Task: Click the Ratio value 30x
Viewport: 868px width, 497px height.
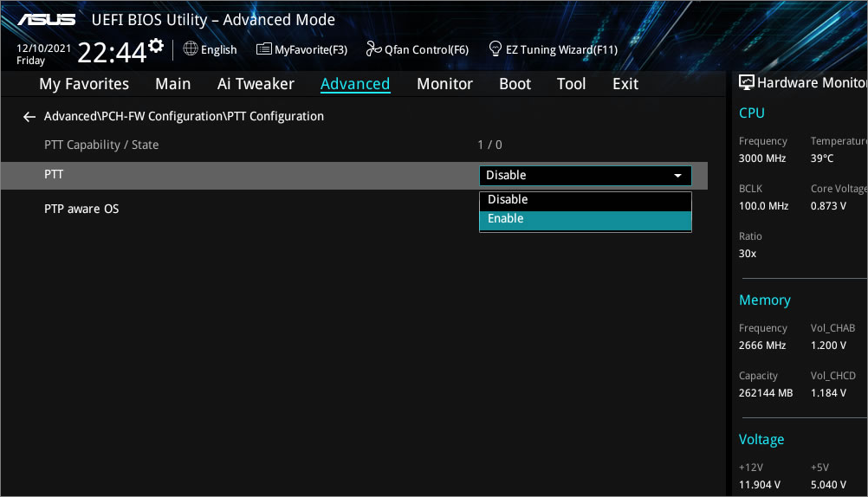Action: click(x=748, y=254)
